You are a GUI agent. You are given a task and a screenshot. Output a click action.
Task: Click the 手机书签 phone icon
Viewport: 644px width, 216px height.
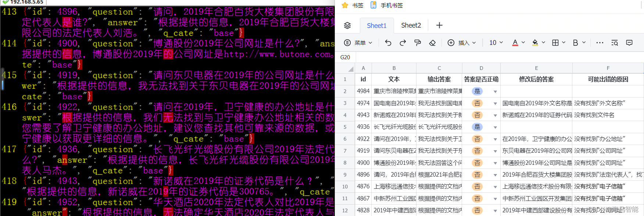click(373, 5)
